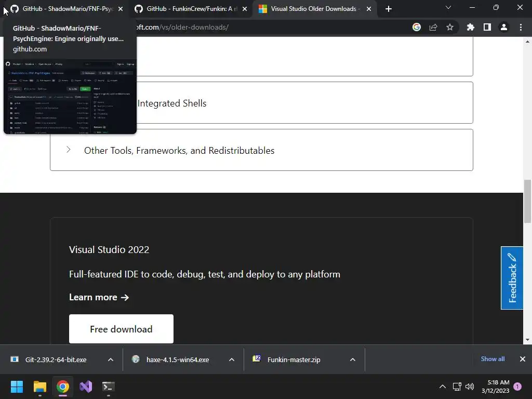This screenshot has height=399, width=532.
Task: Click the Google account icon in address bar
Action: [417, 27]
